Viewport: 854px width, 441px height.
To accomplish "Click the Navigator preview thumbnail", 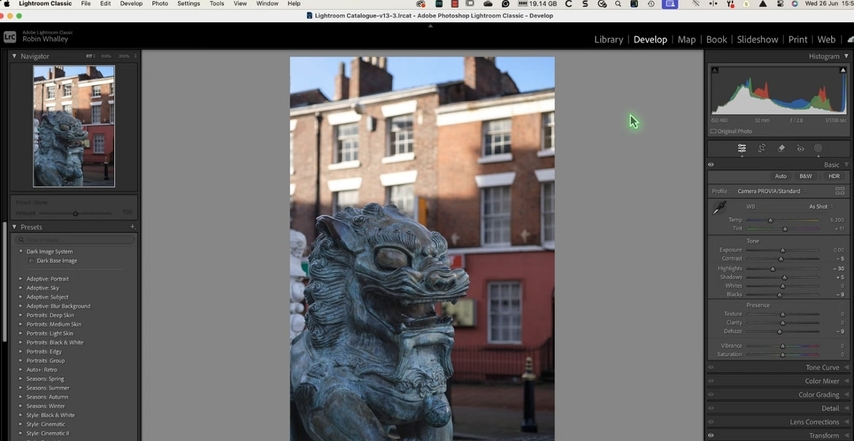I will (74, 126).
